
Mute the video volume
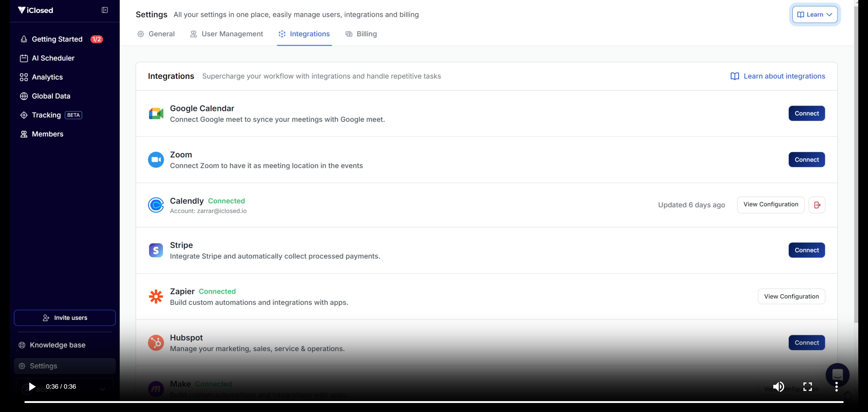coord(778,387)
